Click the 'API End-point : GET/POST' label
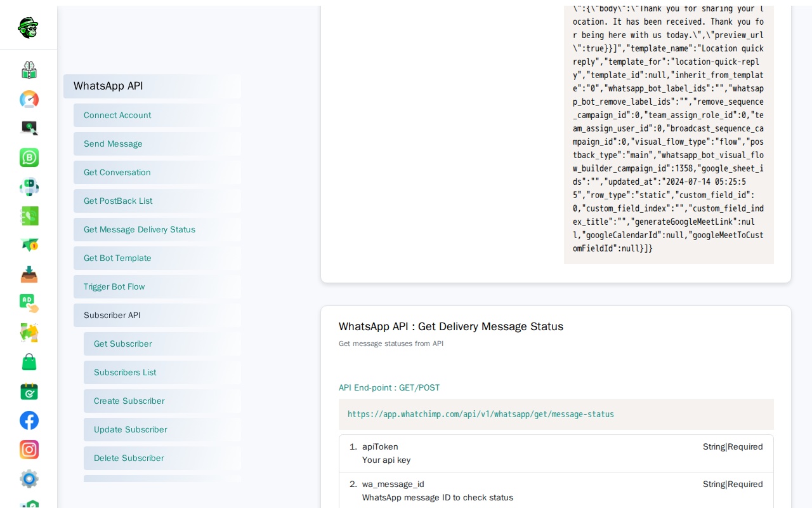 389,388
